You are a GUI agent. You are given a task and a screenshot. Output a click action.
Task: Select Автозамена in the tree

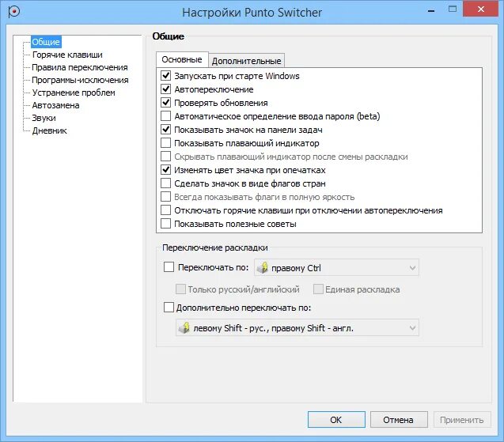click(x=55, y=105)
